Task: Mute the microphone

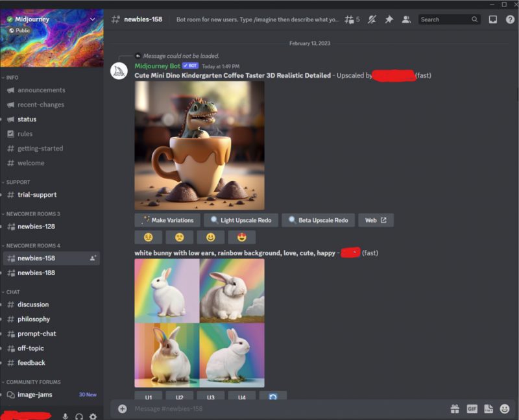Action: click(x=66, y=416)
